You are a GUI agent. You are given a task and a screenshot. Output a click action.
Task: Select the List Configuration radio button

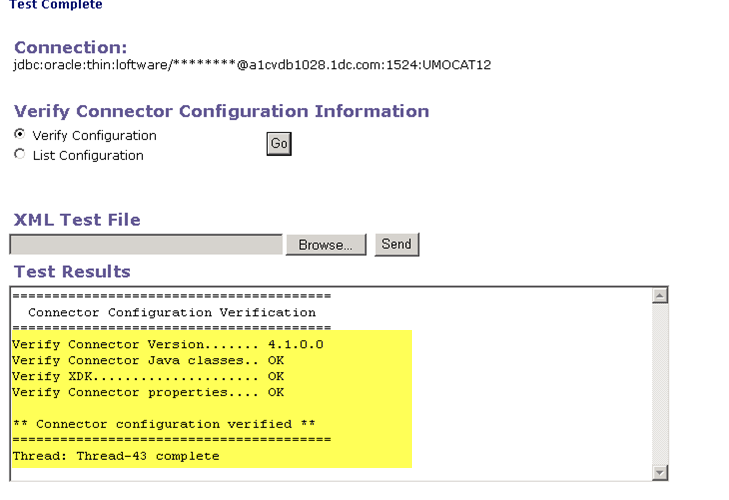point(19,154)
